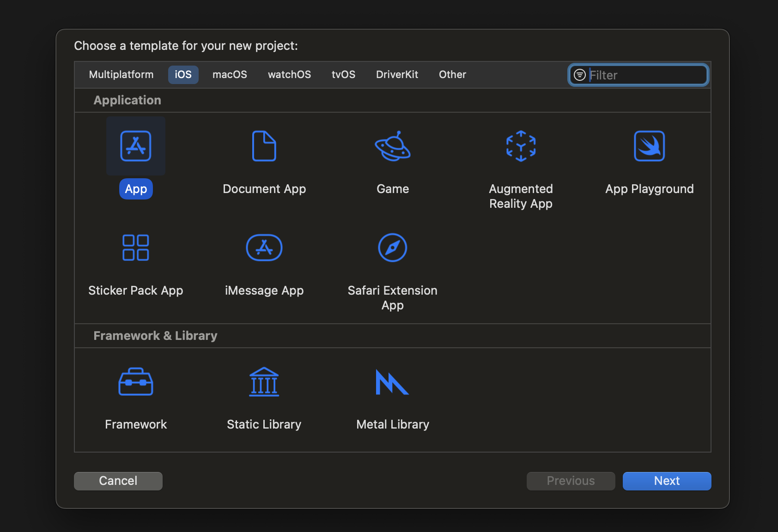778x532 pixels.
Task: Click the Document App label
Action: click(x=264, y=189)
